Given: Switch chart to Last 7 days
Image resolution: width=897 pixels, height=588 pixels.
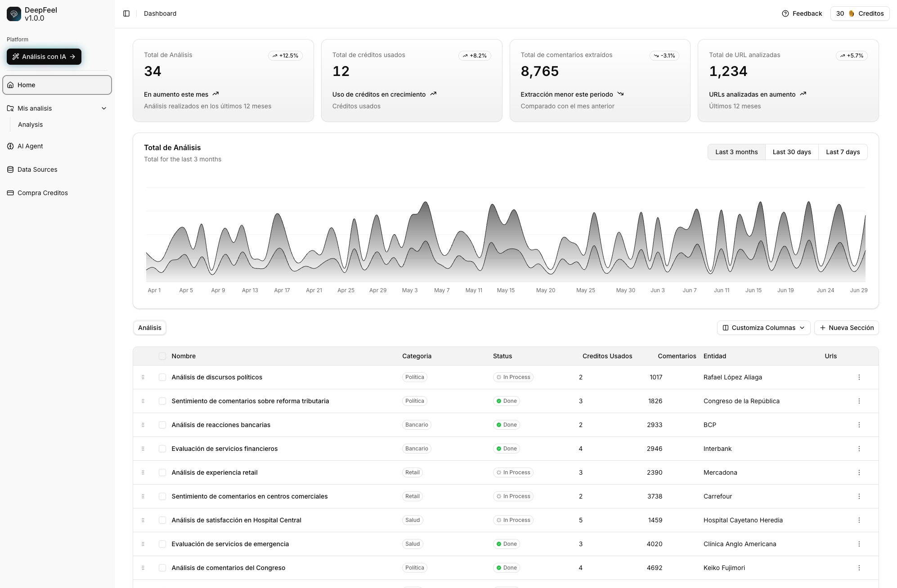Looking at the screenshot, I should pyautogui.click(x=843, y=152).
